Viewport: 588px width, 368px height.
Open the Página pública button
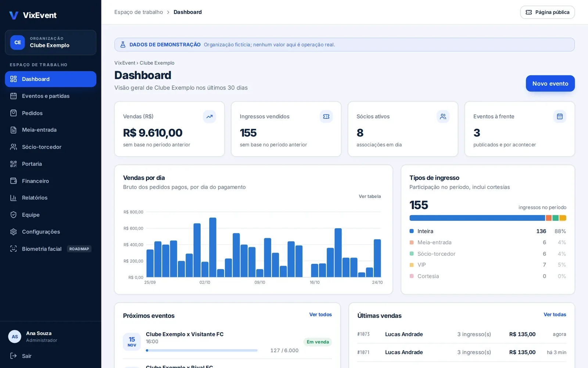coord(548,12)
